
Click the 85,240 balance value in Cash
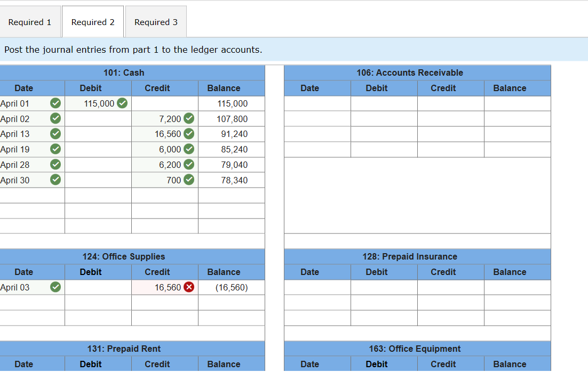234,149
